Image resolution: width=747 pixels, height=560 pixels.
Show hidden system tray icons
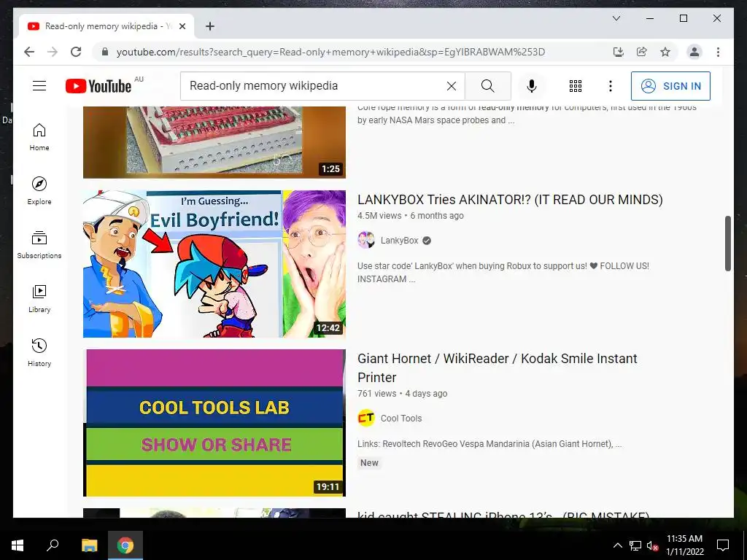pos(617,545)
